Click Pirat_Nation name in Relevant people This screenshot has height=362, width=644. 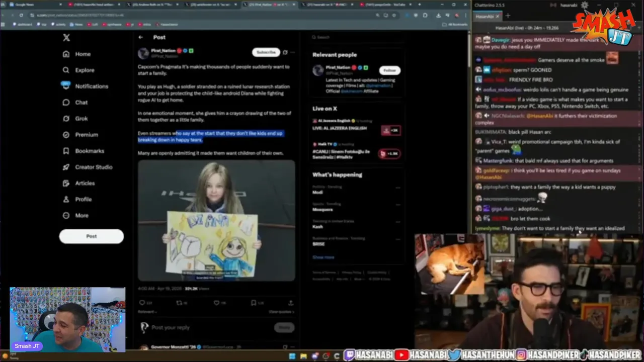click(338, 67)
